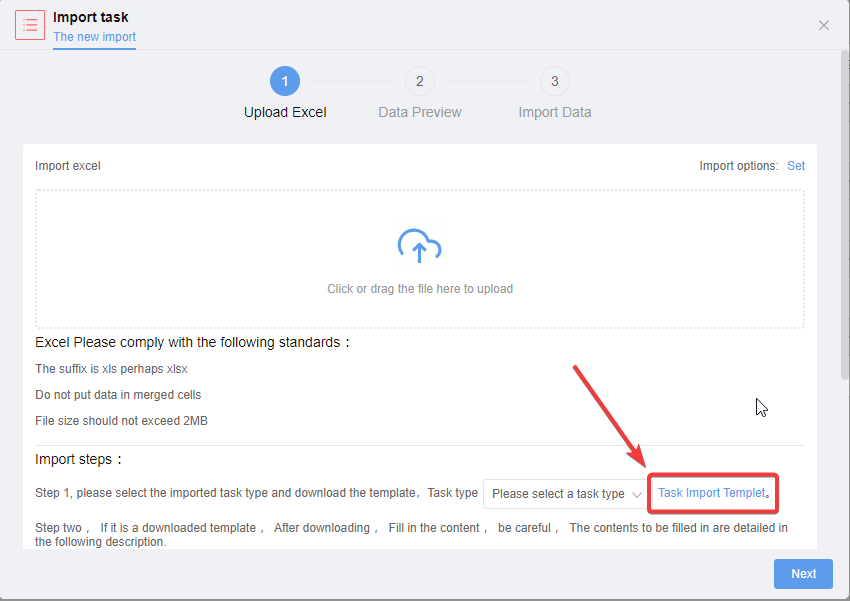Click the Upload Excel step label
The height and width of the screenshot is (601, 850).
click(x=285, y=112)
